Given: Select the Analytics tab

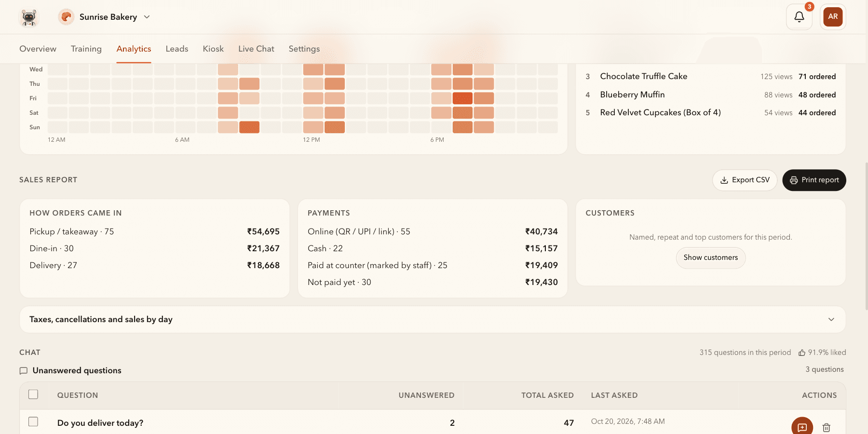Looking at the screenshot, I should 134,49.
